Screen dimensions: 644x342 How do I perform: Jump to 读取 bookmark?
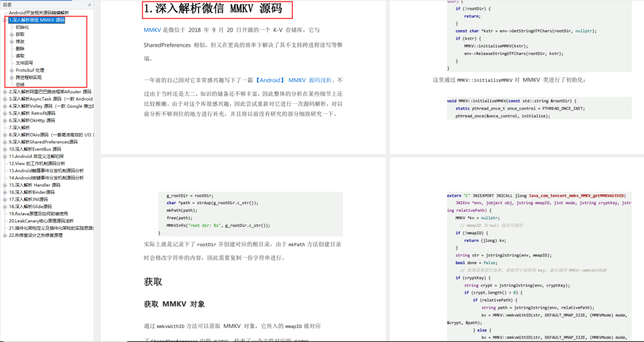(20, 56)
